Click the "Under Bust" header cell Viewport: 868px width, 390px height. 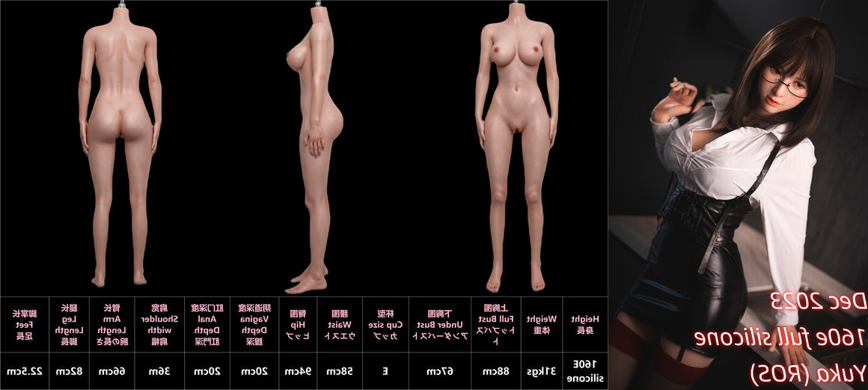coord(439,325)
